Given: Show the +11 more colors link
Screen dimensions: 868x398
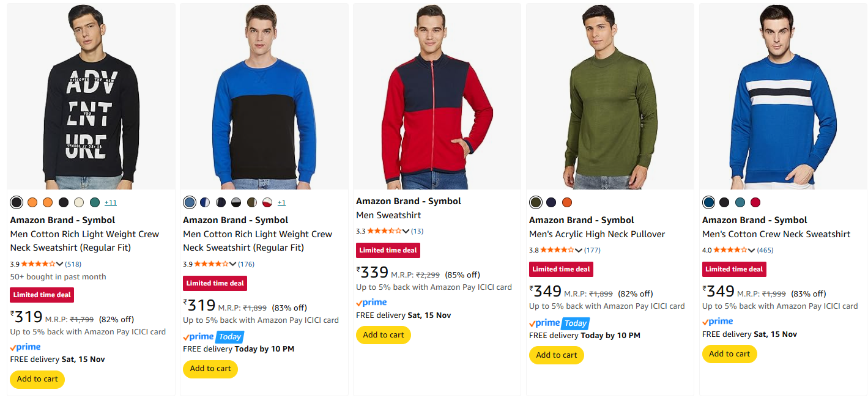Looking at the screenshot, I should [x=111, y=202].
